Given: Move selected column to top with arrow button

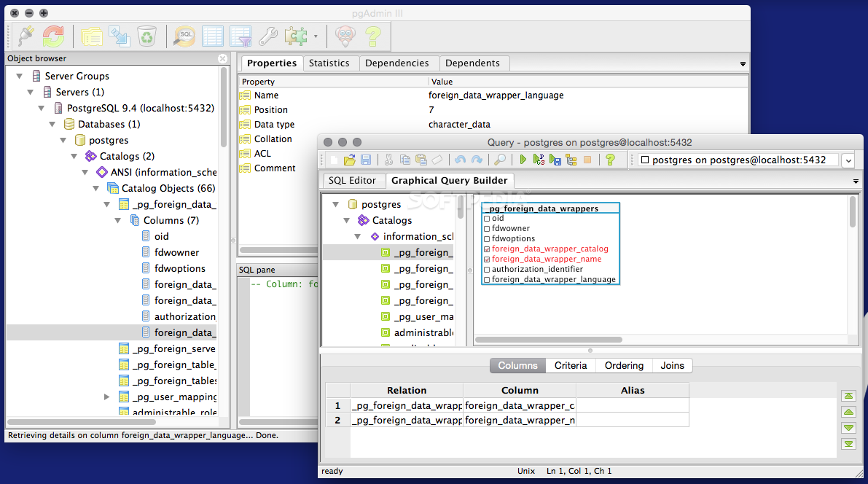Looking at the screenshot, I should [x=848, y=396].
